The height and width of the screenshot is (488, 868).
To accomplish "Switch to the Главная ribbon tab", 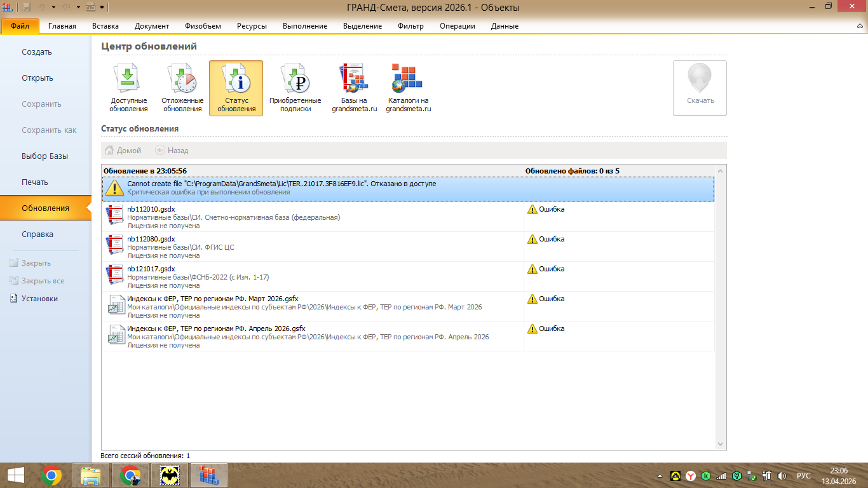I will 62,26.
